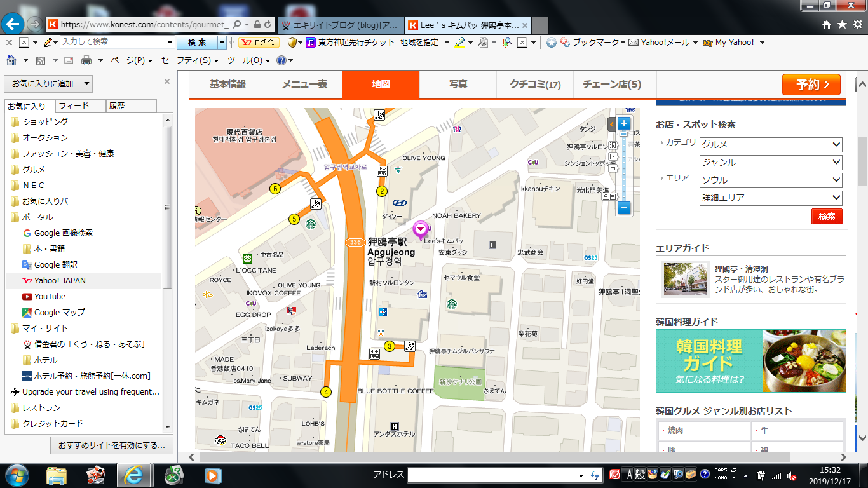Click the Yahoo ログイン button
The height and width of the screenshot is (488, 868).
[259, 43]
